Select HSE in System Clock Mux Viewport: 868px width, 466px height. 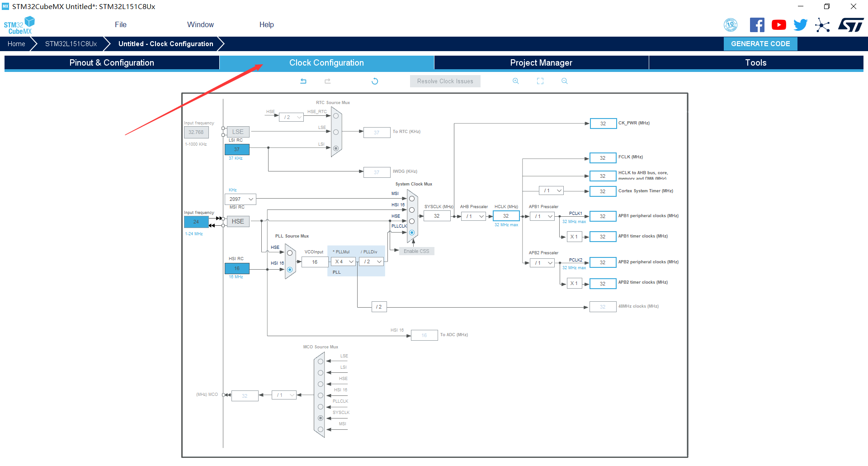click(x=412, y=221)
